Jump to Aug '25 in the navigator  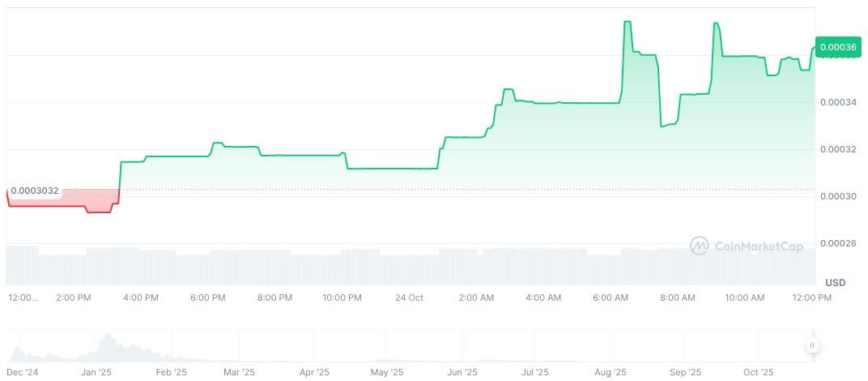point(611,373)
